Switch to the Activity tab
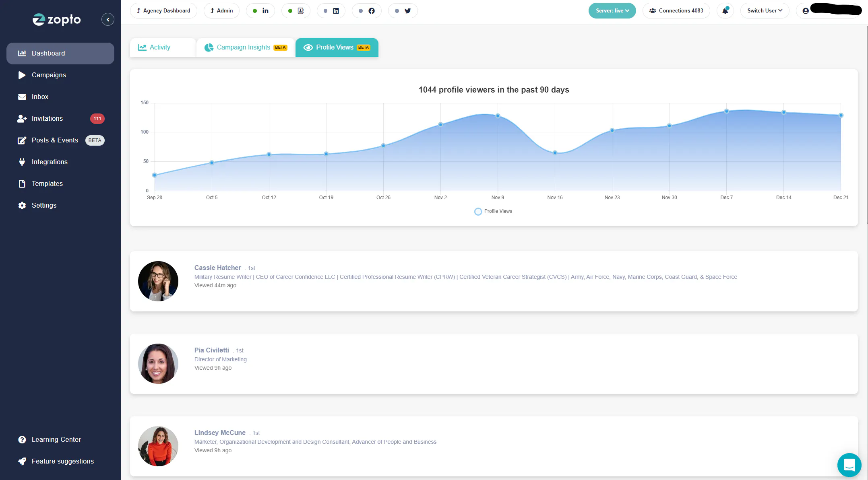The width and height of the screenshot is (868, 480). tap(163, 47)
